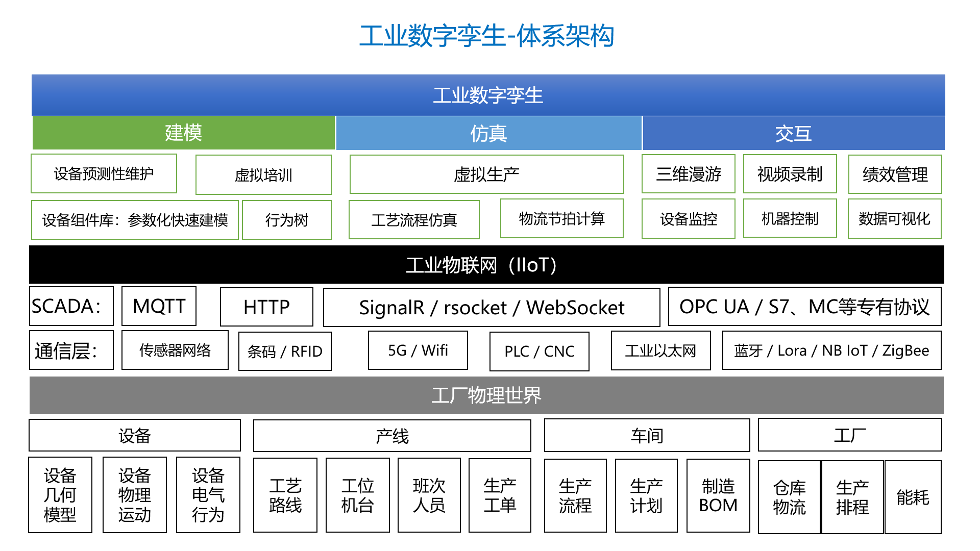Select the PLC / CNC box

point(539,352)
